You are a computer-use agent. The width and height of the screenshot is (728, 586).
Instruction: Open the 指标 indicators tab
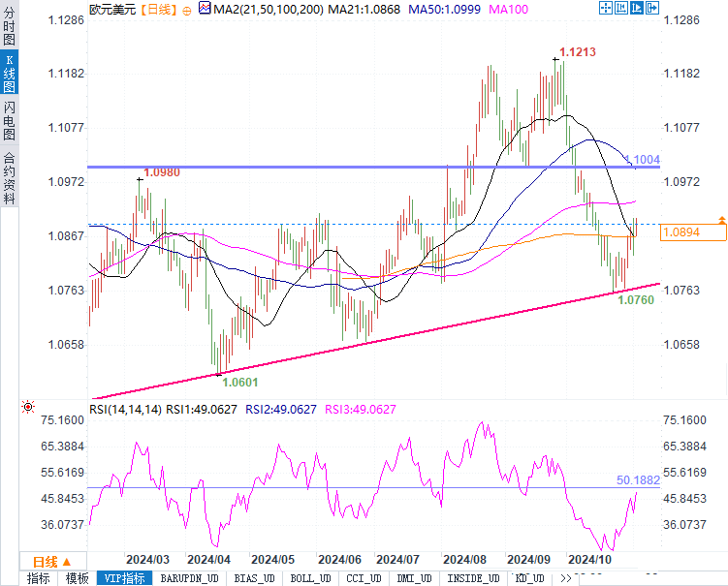click(x=39, y=578)
